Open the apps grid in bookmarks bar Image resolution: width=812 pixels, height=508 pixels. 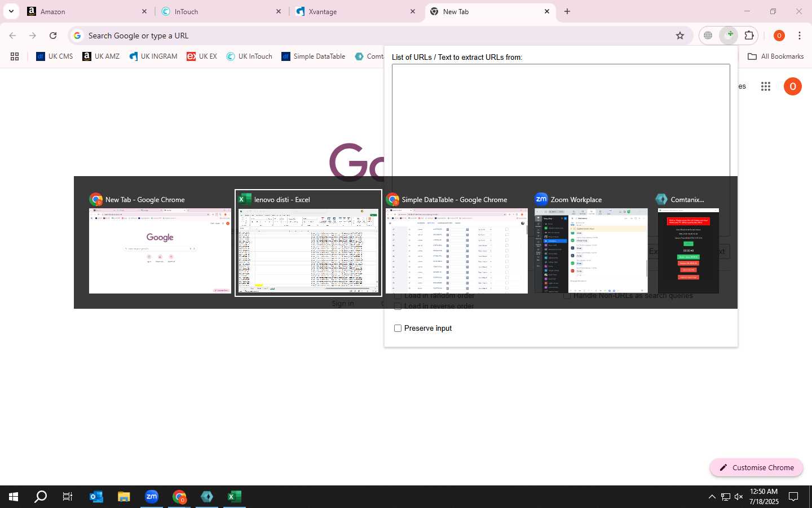(x=15, y=56)
